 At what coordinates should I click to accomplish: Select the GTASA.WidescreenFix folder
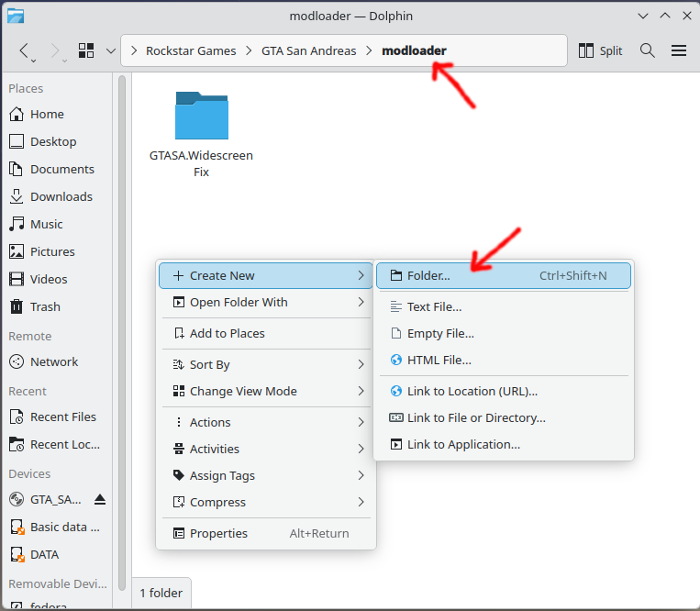pyautogui.click(x=201, y=134)
